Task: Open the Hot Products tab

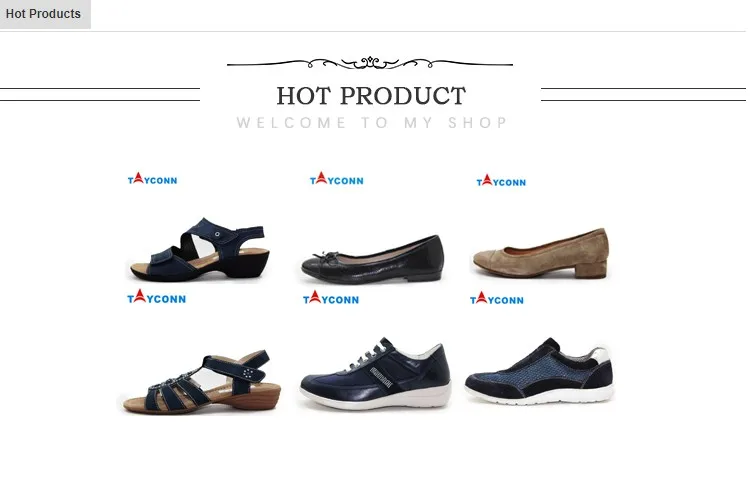Action: [45, 14]
